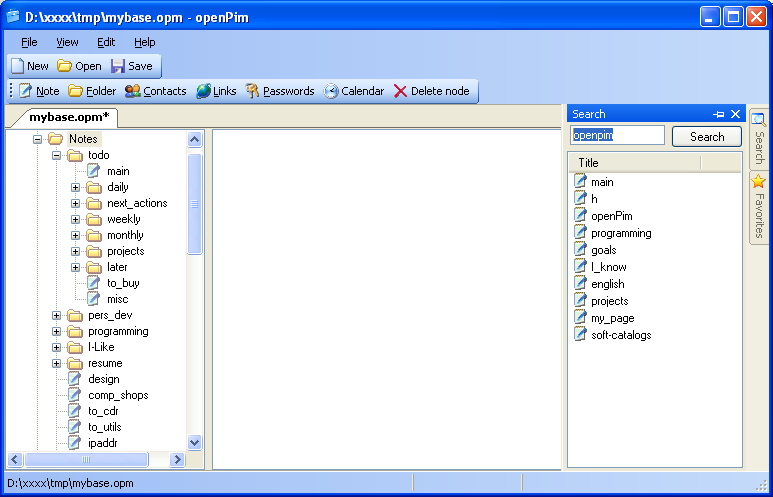Click the tree scroll up arrow

coord(194,140)
